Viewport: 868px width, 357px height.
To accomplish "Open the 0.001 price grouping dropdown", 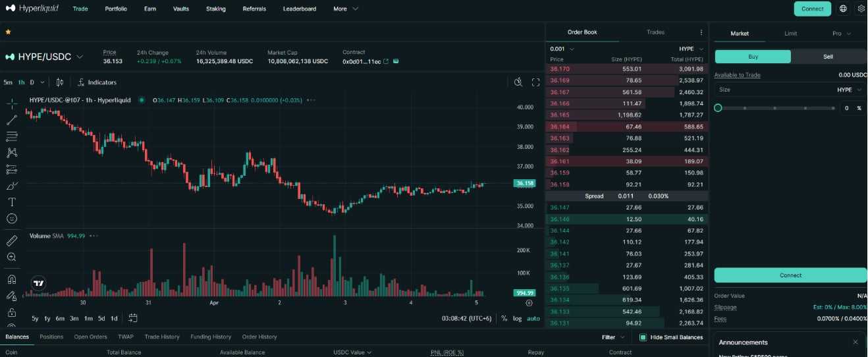I will (562, 49).
